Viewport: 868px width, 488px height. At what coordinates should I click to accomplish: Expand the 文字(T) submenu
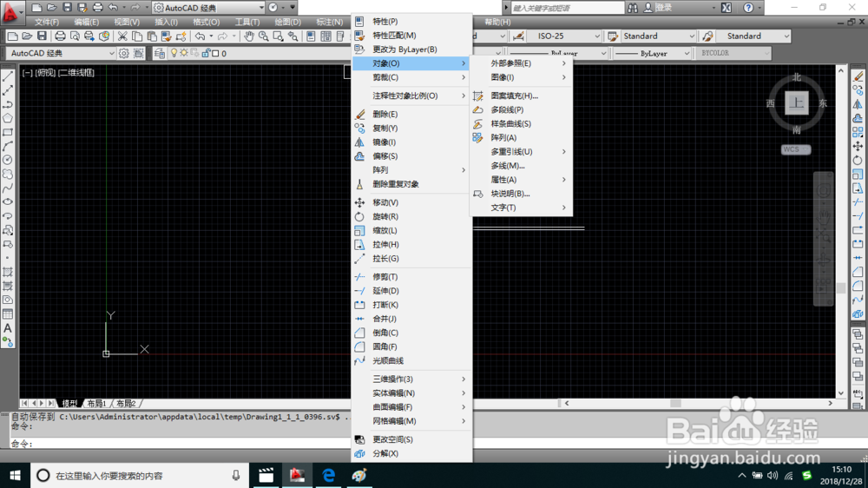[x=521, y=208]
